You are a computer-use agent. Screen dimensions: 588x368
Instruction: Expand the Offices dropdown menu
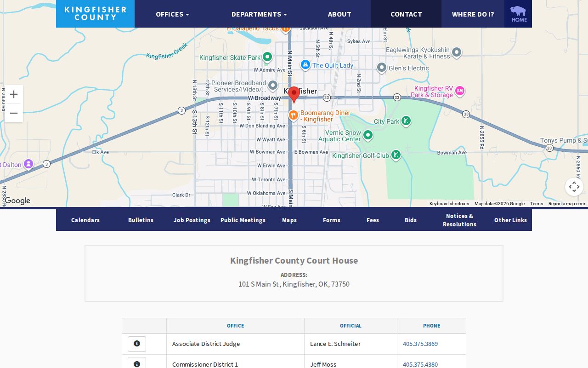172,14
